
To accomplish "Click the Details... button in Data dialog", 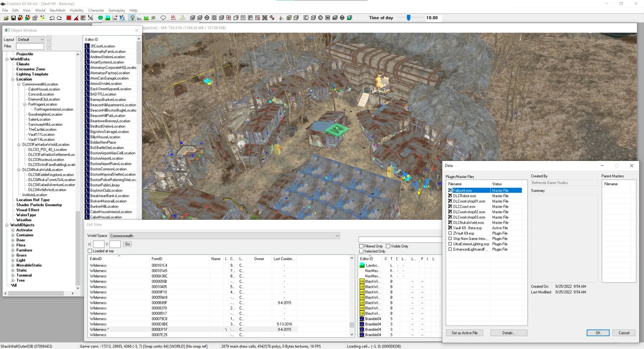I will coord(508,333).
